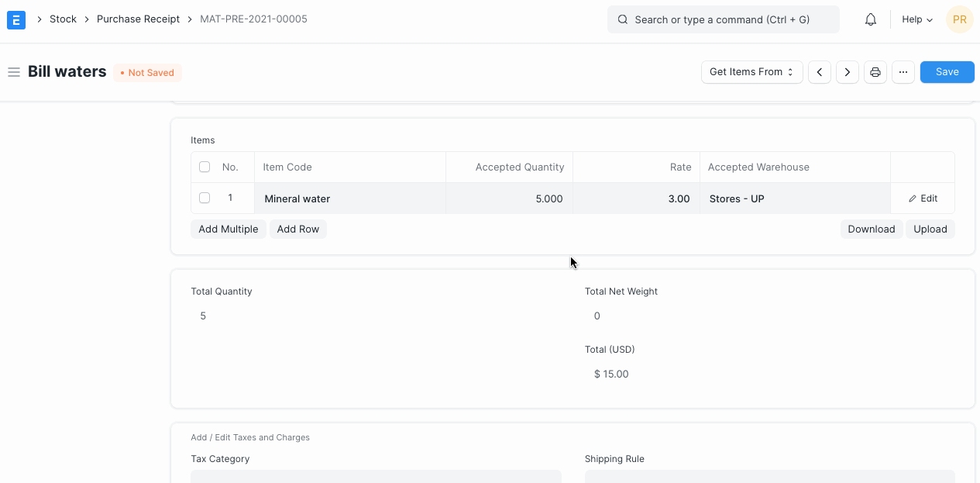
Task: Open the Help dropdown menu
Action: (x=917, y=19)
